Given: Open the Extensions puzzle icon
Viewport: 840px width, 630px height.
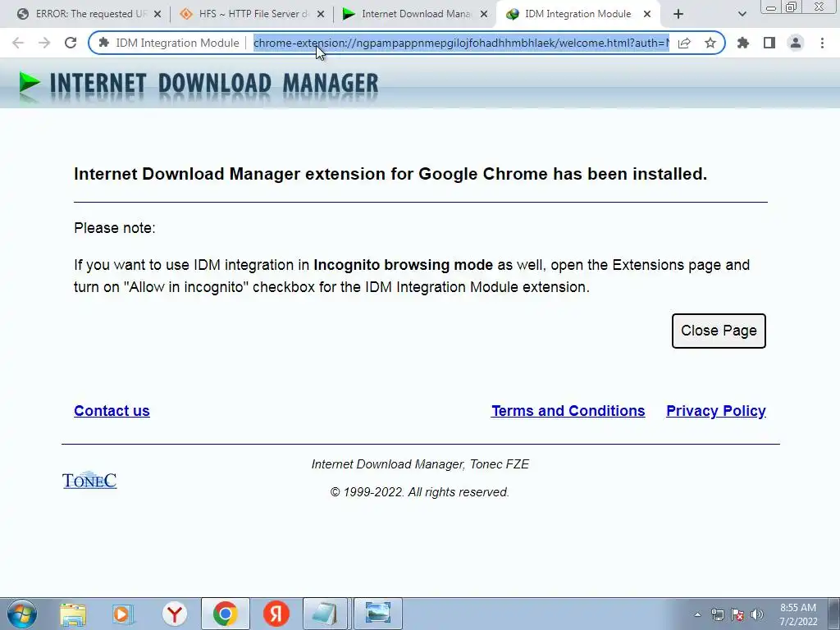Looking at the screenshot, I should click(743, 43).
